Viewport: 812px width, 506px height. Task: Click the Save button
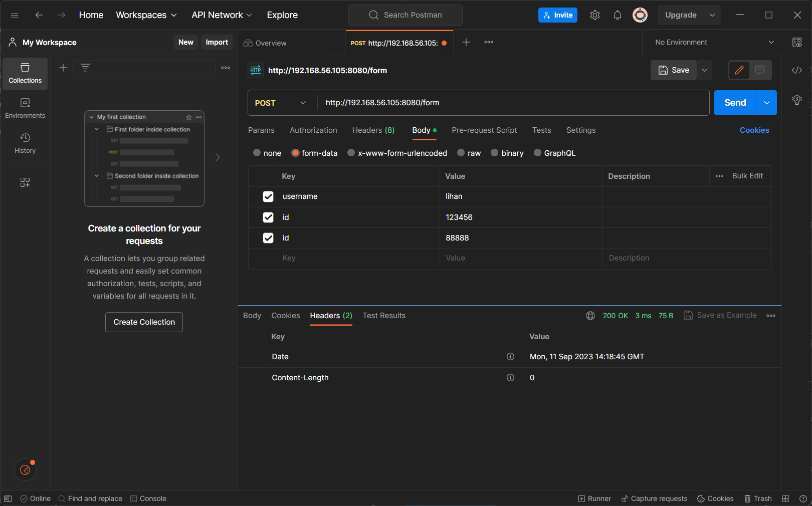point(674,70)
